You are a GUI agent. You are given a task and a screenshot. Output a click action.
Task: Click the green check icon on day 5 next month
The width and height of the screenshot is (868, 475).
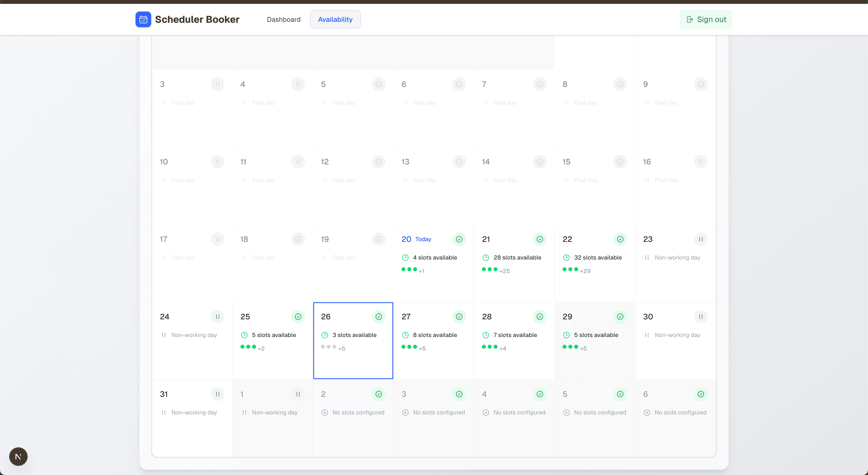click(x=620, y=394)
